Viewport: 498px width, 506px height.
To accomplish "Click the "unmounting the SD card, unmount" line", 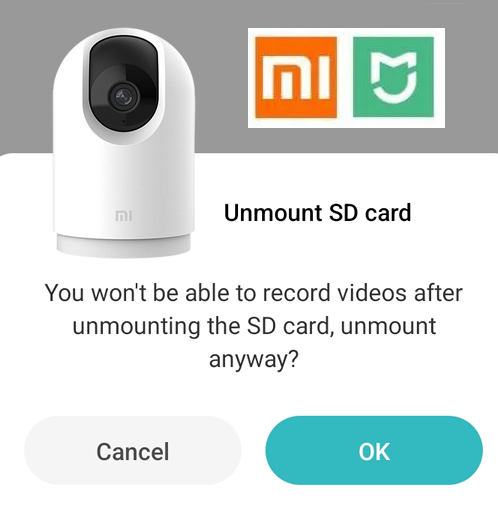I will pos(254,326).
